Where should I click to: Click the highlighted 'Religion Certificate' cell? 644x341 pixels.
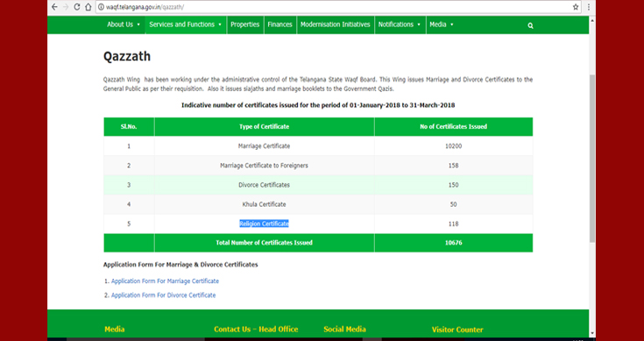[264, 224]
